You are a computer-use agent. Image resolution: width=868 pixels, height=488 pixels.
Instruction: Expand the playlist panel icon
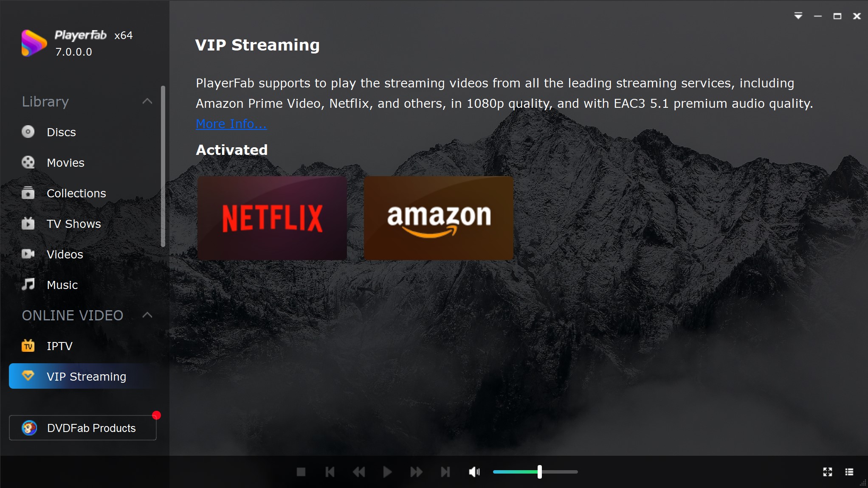849,472
